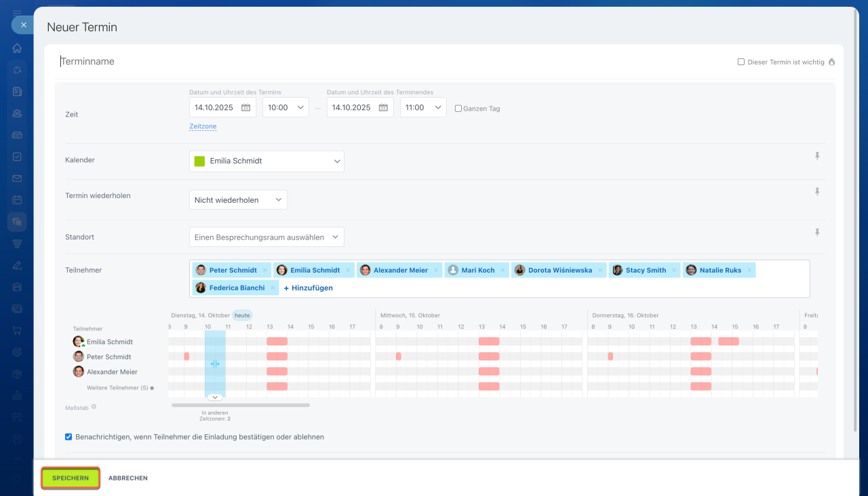Expand the Emilia Schmidt calendar dropdown
The image size is (868, 496).
(267, 161)
